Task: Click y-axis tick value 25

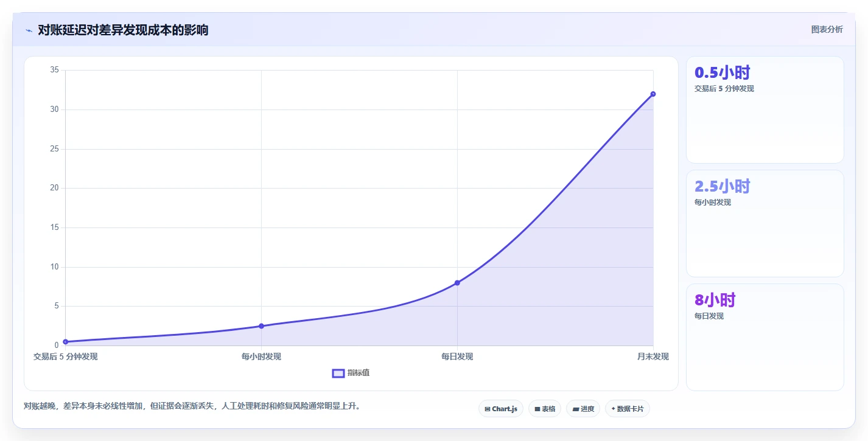Action: [54, 149]
